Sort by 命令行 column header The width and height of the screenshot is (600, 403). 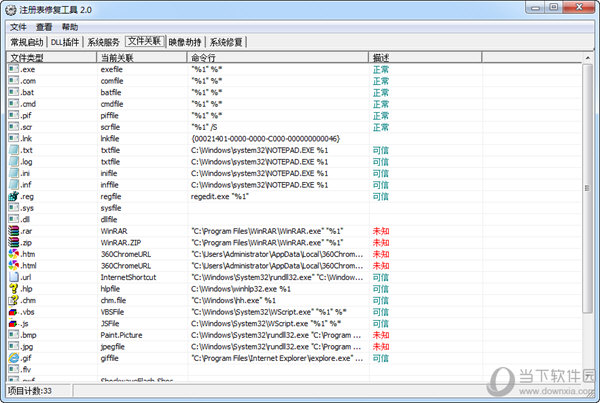point(278,58)
